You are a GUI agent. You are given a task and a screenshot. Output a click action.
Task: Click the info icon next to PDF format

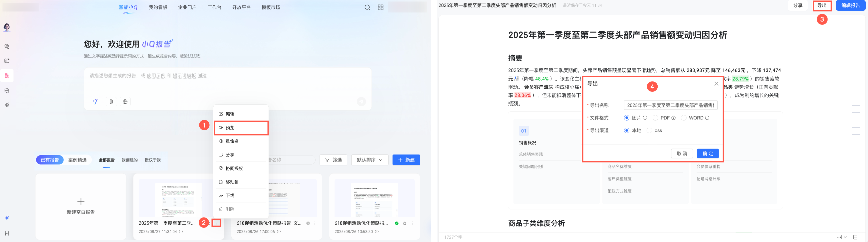coord(674,118)
